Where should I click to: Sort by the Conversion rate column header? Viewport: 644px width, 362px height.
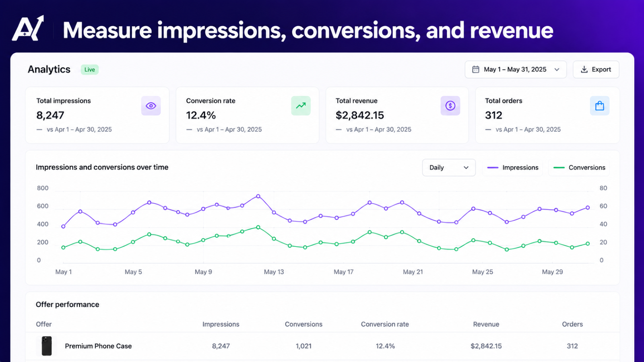point(385,324)
